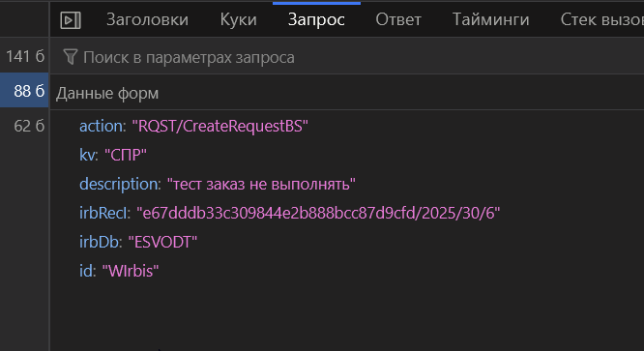The width and height of the screenshot is (644, 351).
Task: Open the Ответ tab
Action: click(x=398, y=19)
